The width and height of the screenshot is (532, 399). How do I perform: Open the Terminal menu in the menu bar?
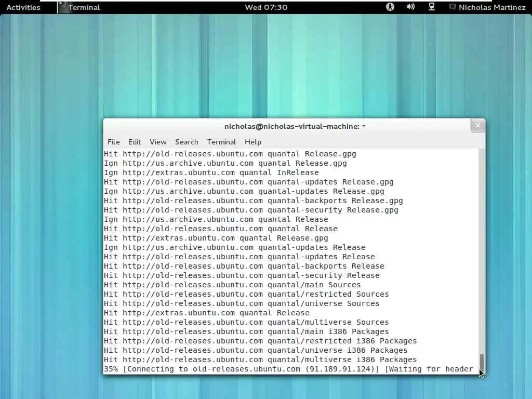click(x=221, y=142)
